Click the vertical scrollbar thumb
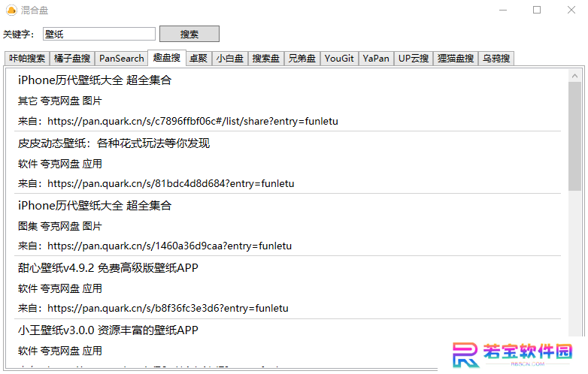 [x=574, y=136]
